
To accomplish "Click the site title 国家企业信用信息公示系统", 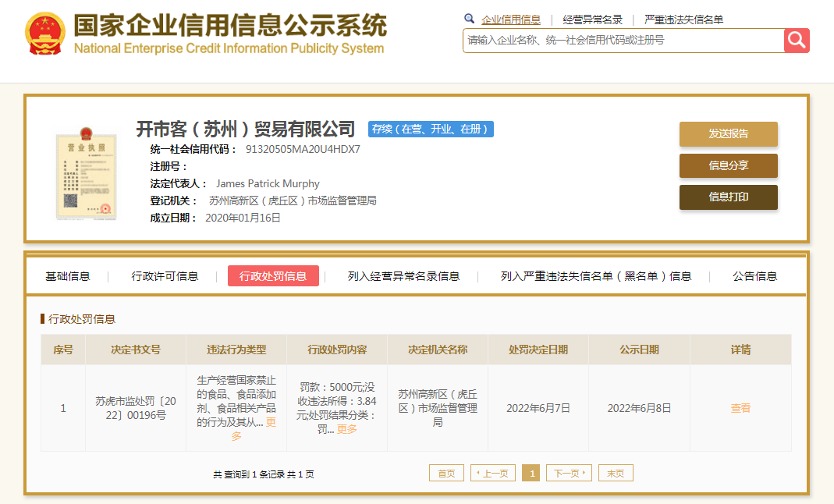I will click(230, 25).
